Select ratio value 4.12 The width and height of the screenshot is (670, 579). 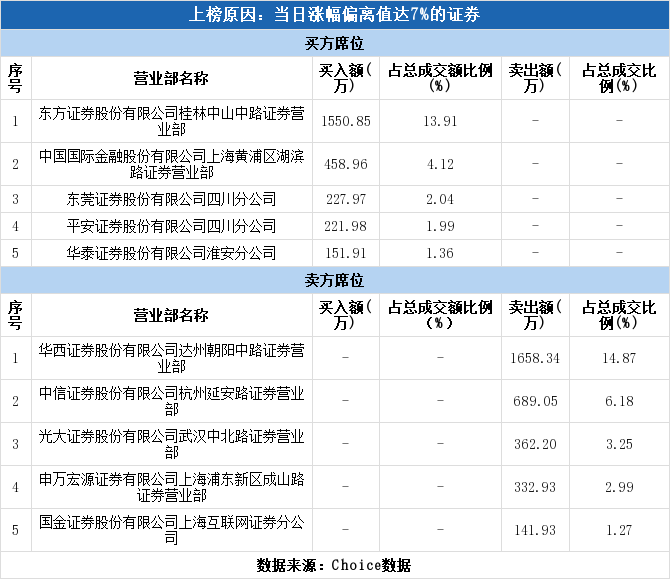[x=440, y=164]
